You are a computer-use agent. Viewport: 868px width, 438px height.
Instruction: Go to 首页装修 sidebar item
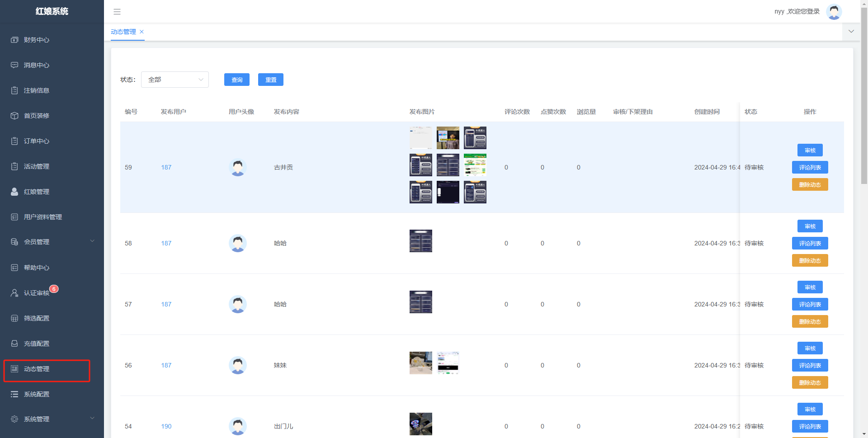click(x=37, y=116)
